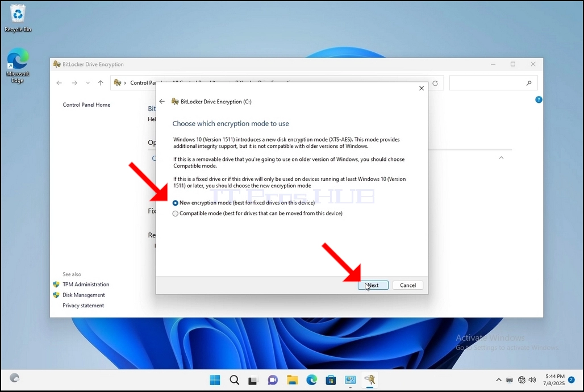
Task: Click the volume speaker tray icon
Action: [x=532, y=380]
